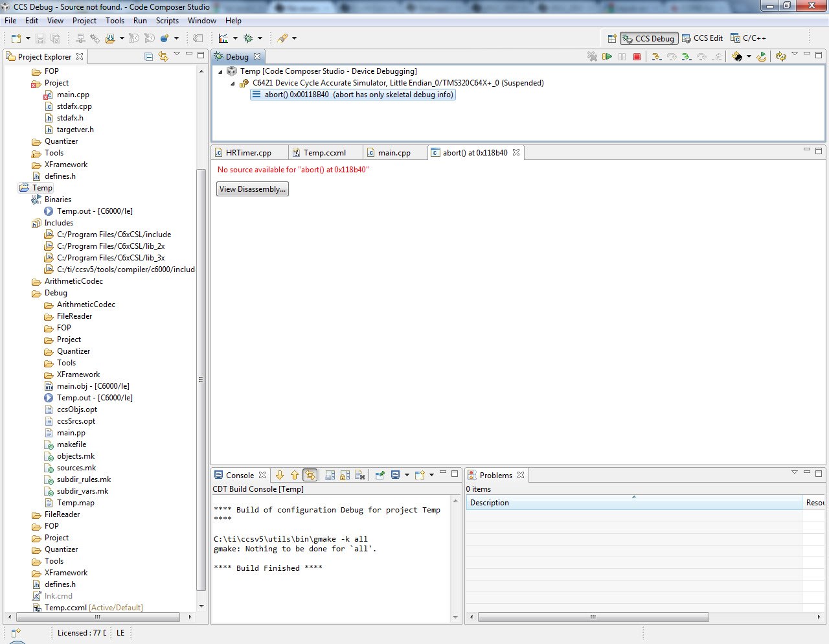Image resolution: width=829 pixels, height=644 pixels.
Task: Toggle Console scroll lock highlighted icon
Action: pos(310,475)
